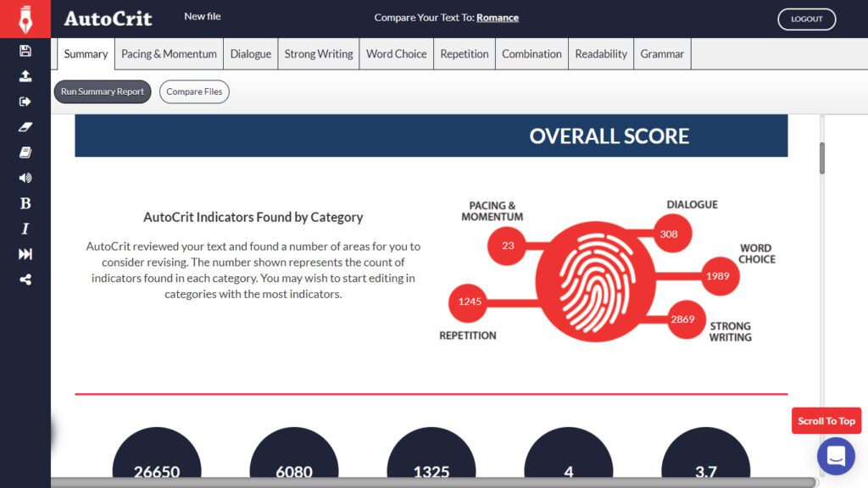The image size is (868, 488).
Task: Toggle italic formatting icon
Action: (x=25, y=229)
